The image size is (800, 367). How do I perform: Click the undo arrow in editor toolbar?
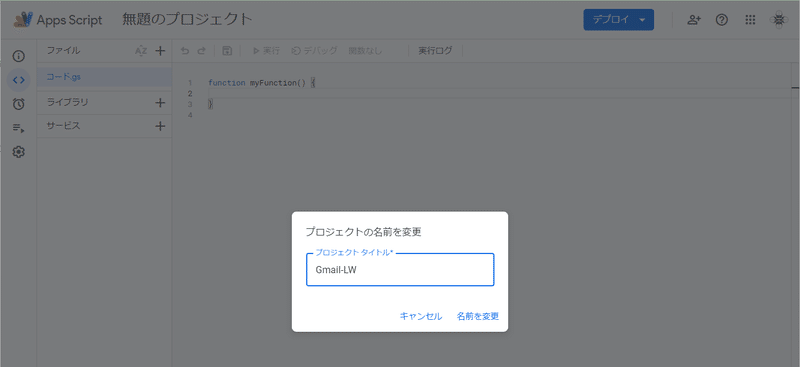pos(185,51)
